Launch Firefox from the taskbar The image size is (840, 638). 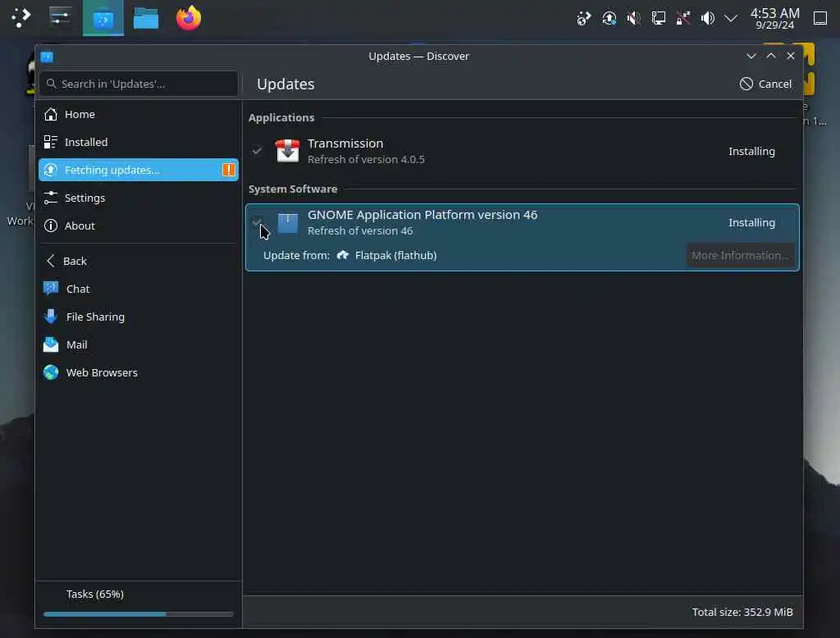click(x=189, y=18)
